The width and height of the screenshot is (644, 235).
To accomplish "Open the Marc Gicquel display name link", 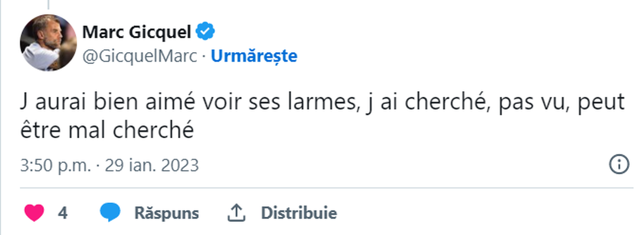I will tap(137, 32).
